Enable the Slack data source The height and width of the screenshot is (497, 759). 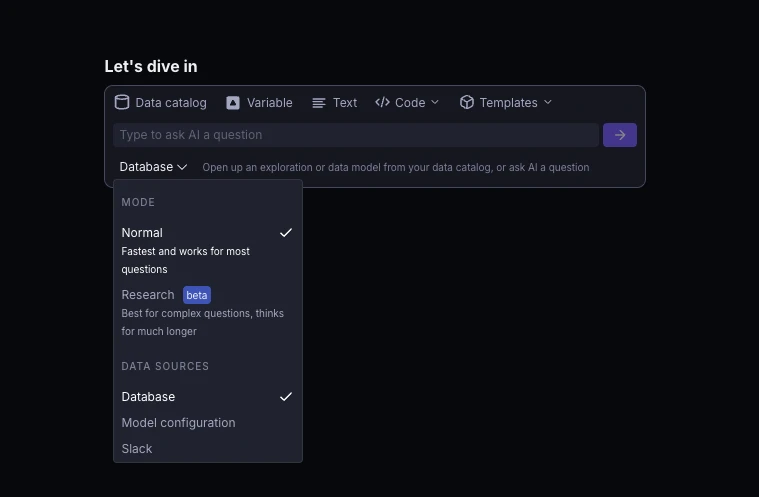pos(137,449)
